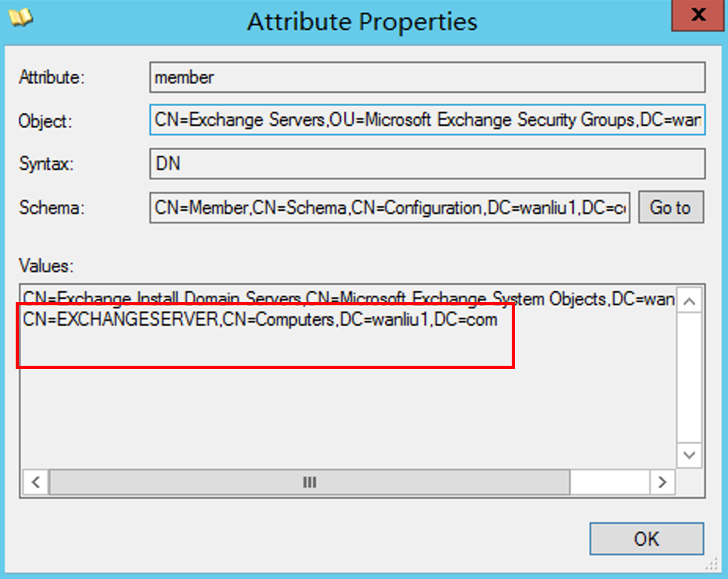The image size is (728, 579).
Task: Click OK to dismiss the dialog
Action: (647, 539)
